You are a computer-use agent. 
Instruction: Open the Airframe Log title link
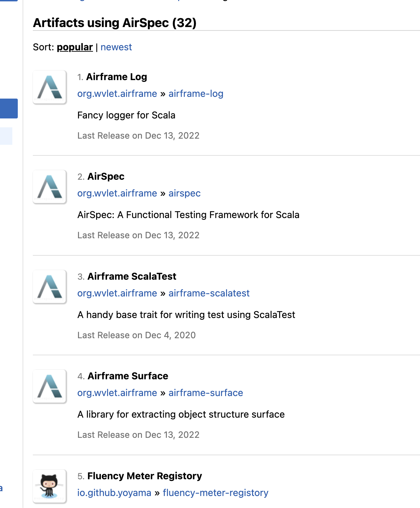point(117,77)
